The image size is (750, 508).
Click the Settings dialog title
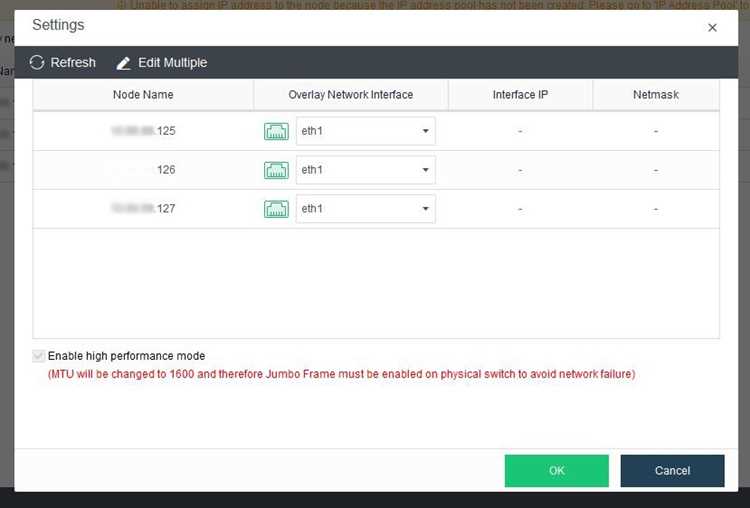58,25
